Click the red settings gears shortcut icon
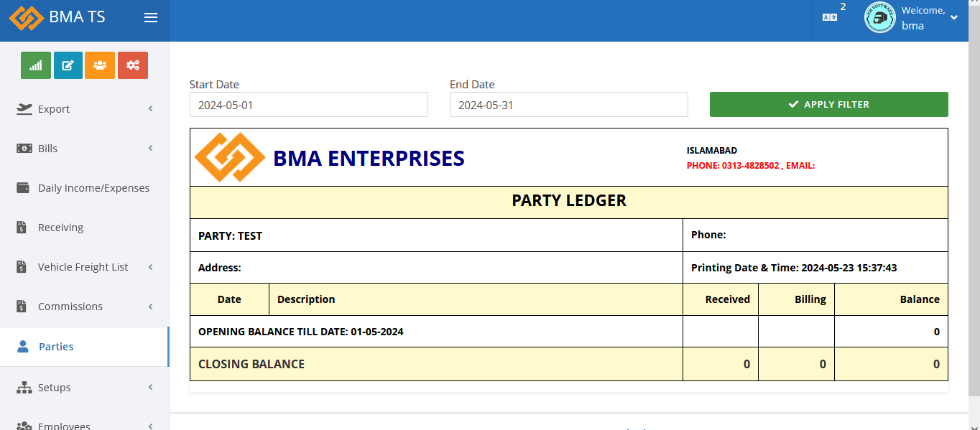Screen dimensions: 980x430 click(x=133, y=65)
